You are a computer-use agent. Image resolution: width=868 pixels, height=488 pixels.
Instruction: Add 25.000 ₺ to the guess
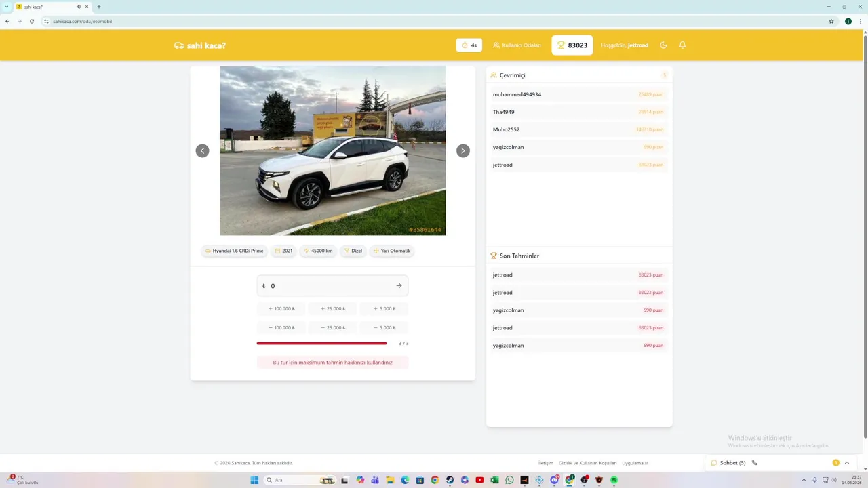coord(332,308)
